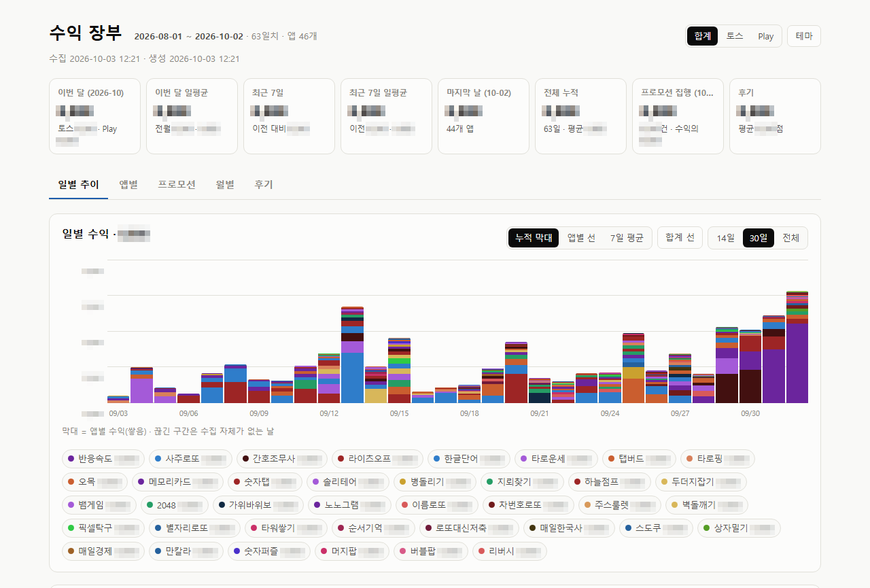The width and height of the screenshot is (870, 588).
Task: Select the 최근 7일 일평균 card
Action: pos(386,116)
